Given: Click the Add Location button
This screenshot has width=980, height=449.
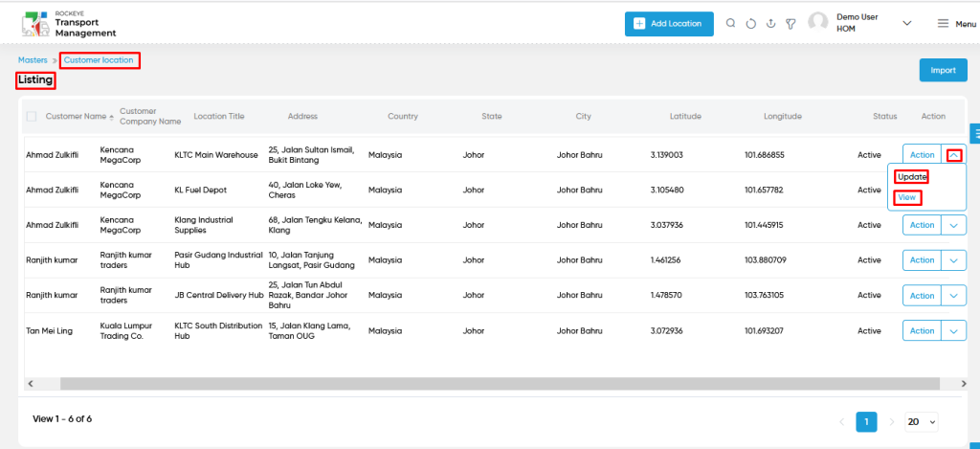Looking at the screenshot, I should click(x=669, y=24).
